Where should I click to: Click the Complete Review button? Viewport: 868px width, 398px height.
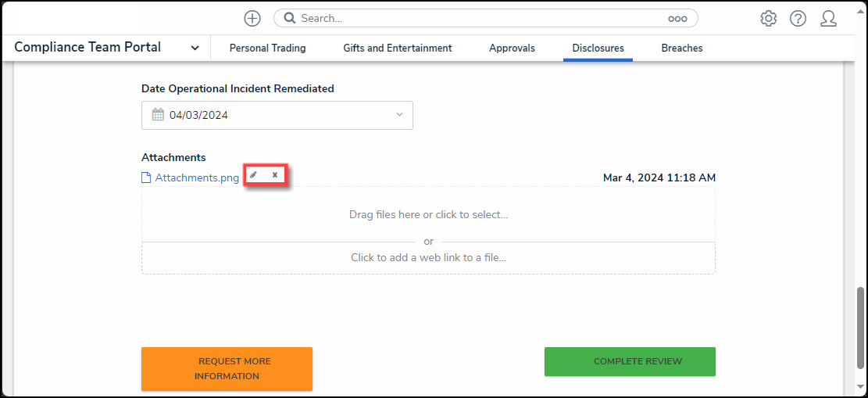click(630, 361)
